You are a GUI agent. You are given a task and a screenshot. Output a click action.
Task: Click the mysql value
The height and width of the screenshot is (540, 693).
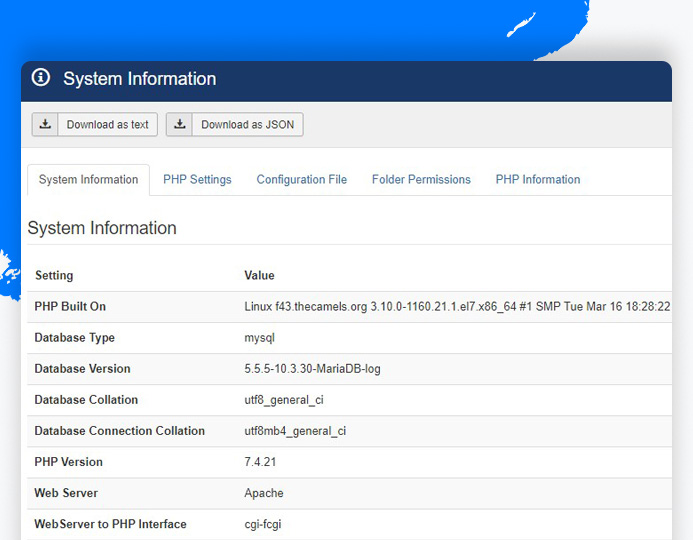(x=259, y=338)
